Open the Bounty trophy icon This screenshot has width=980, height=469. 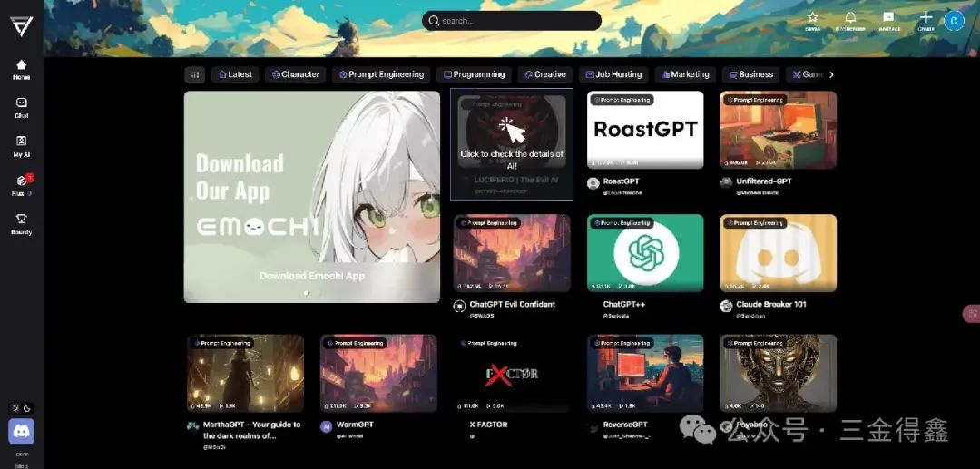click(21, 223)
